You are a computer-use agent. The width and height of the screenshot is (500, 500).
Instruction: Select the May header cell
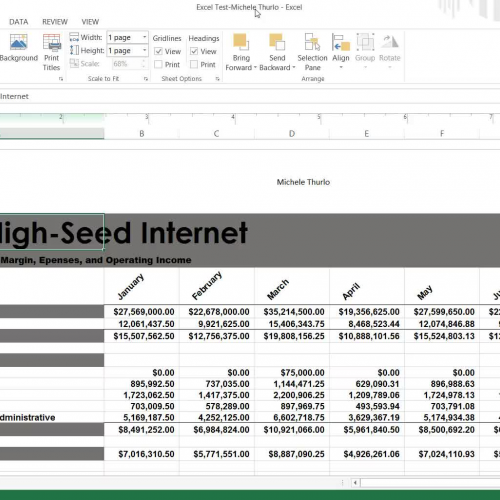(x=442, y=286)
